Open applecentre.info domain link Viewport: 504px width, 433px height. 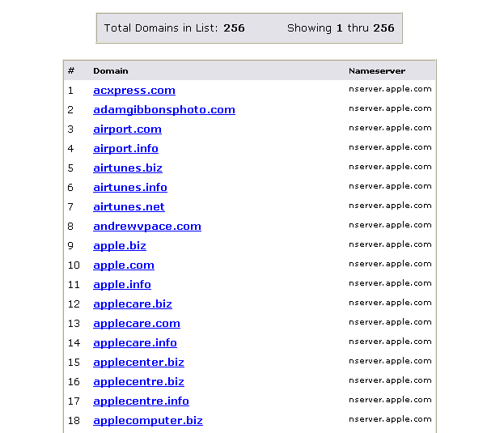point(141,401)
